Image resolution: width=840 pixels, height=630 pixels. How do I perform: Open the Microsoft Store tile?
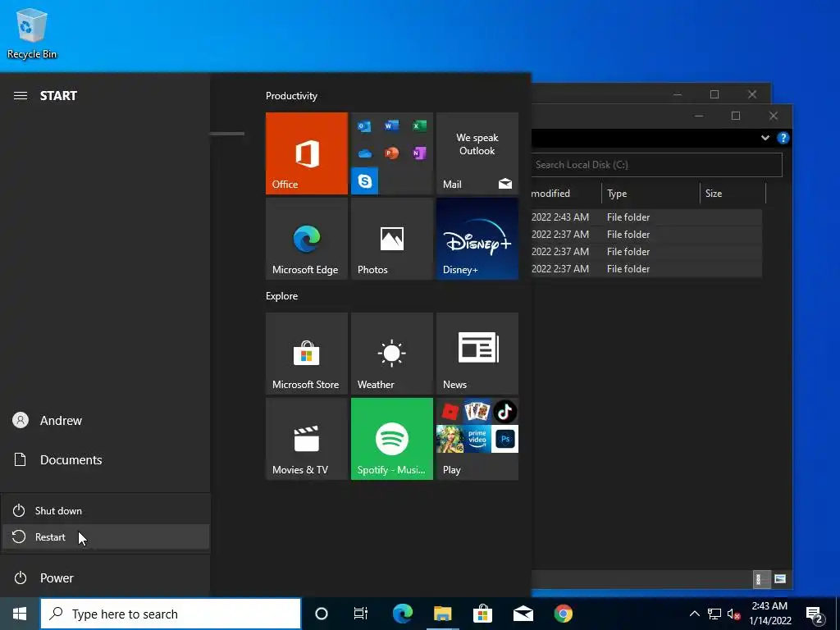[x=307, y=354]
